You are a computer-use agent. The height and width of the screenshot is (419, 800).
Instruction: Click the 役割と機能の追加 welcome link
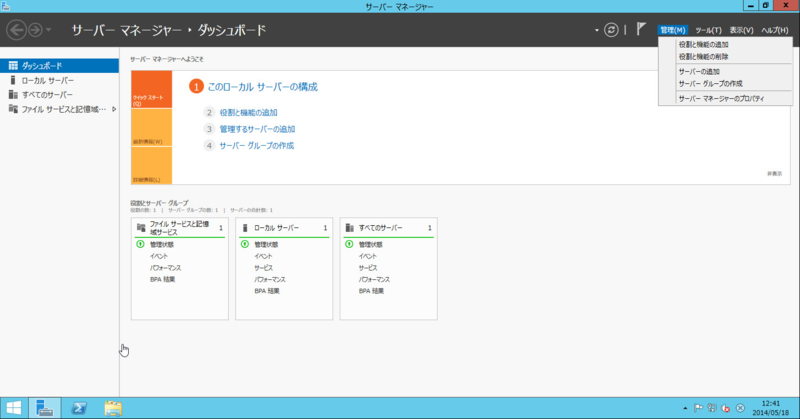click(248, 112)
